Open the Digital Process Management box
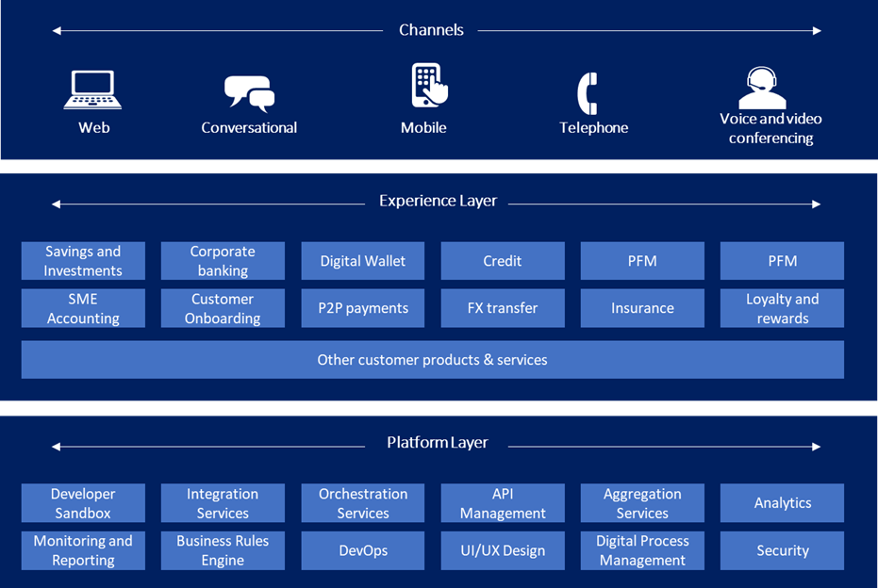 [642, 550]
